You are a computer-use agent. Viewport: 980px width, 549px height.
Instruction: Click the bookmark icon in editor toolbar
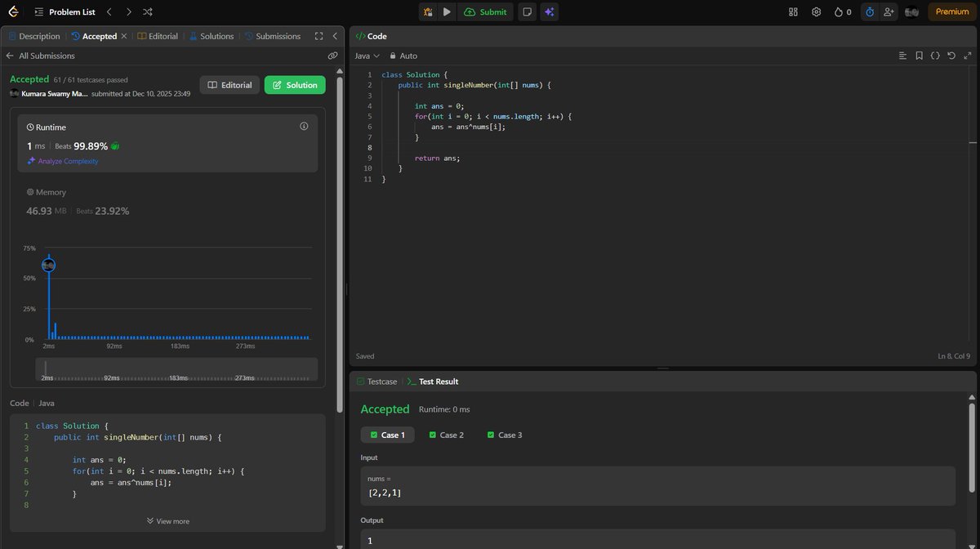919,56
